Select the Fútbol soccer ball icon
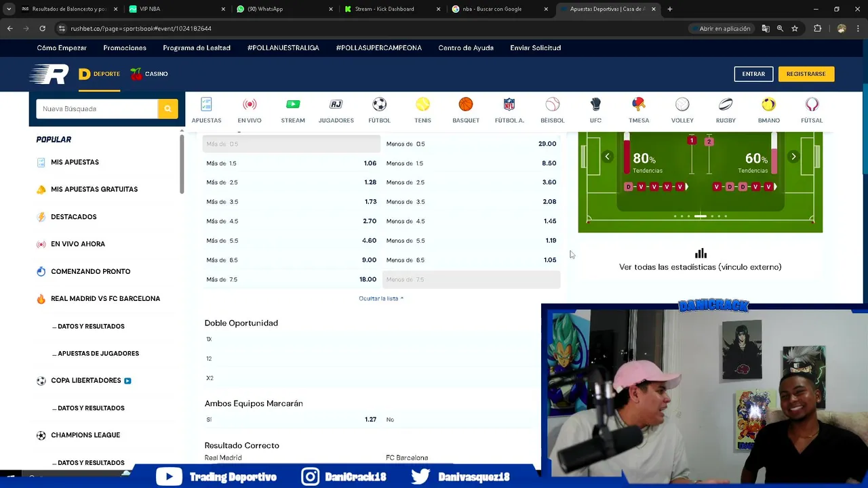 [379, 104]
